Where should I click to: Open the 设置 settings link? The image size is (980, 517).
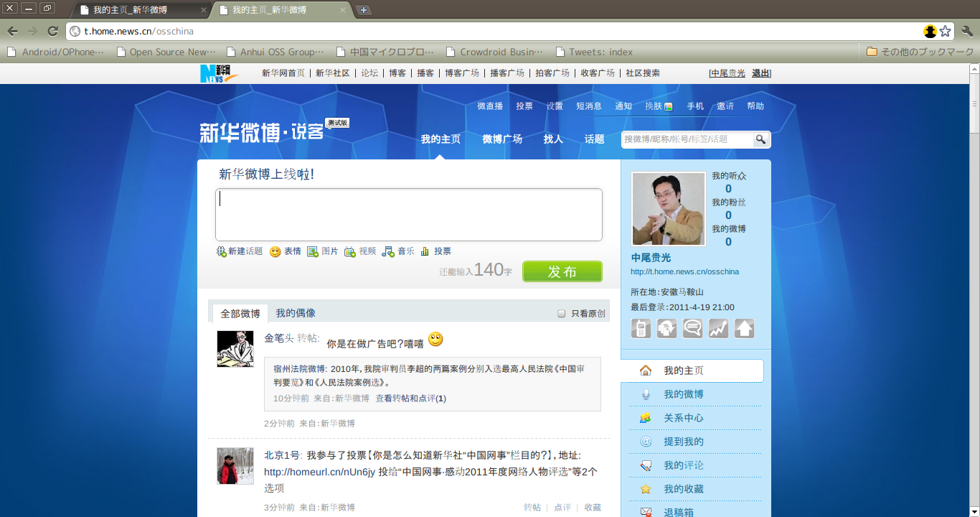tap(555, 106)
